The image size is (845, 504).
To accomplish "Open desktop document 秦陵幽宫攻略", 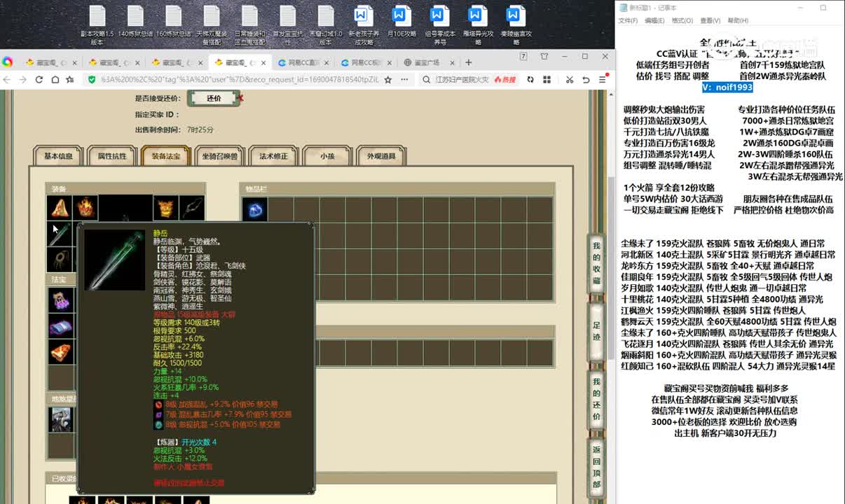I will 516,24.
